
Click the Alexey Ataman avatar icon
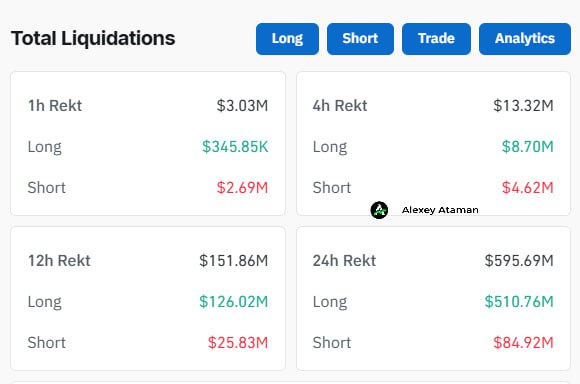click(x=379, y=210)
